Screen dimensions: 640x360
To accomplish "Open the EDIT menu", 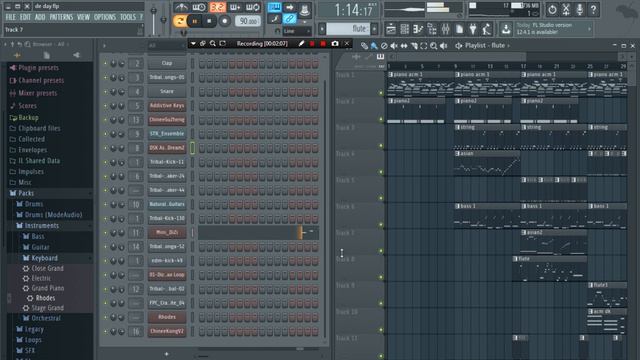I will click(25, 17).
